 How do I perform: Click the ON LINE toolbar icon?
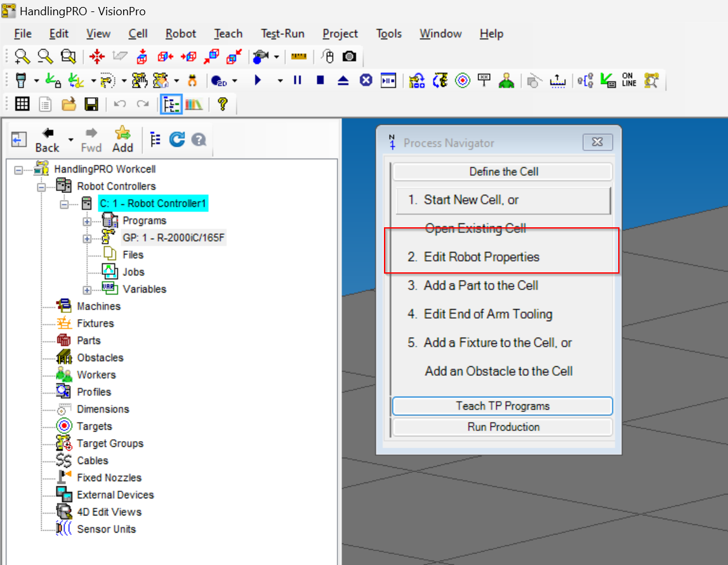tap(629, 80)
